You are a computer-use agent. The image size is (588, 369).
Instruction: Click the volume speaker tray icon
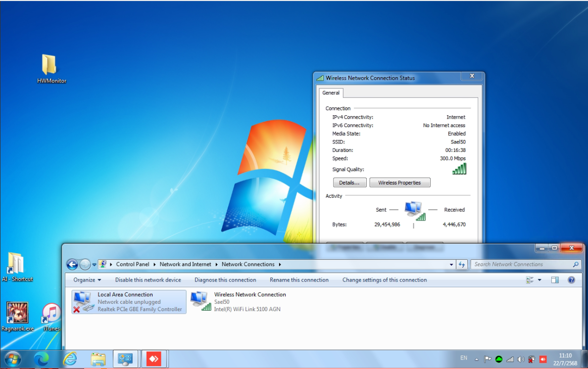tap(521, 359)
